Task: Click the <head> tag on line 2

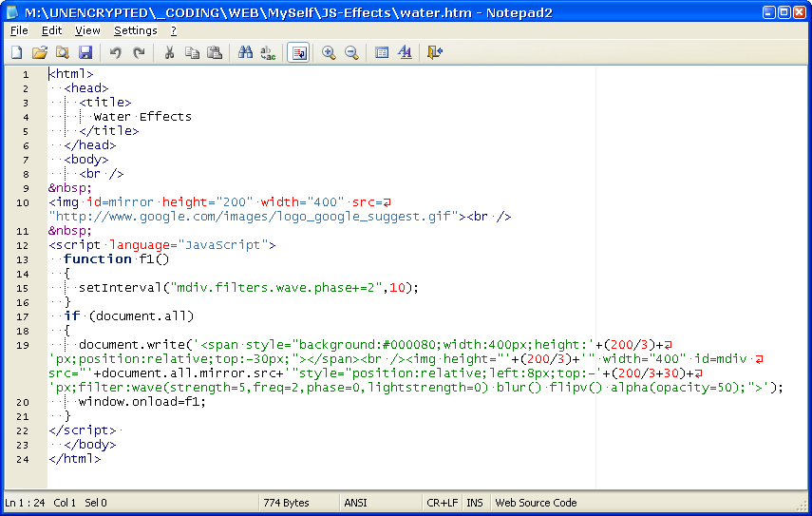Action: (x=86, y=88)
